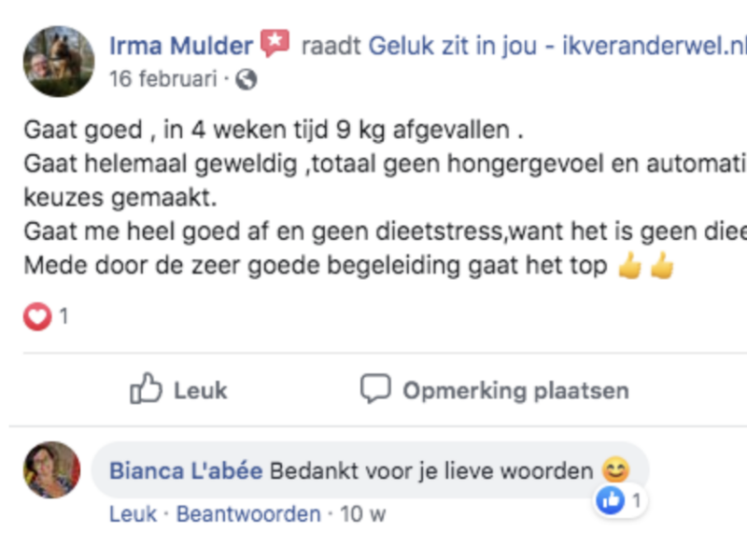The image size is (747, 560).
Task: Click the blue like reaction on comment
Action: point(611,500)
